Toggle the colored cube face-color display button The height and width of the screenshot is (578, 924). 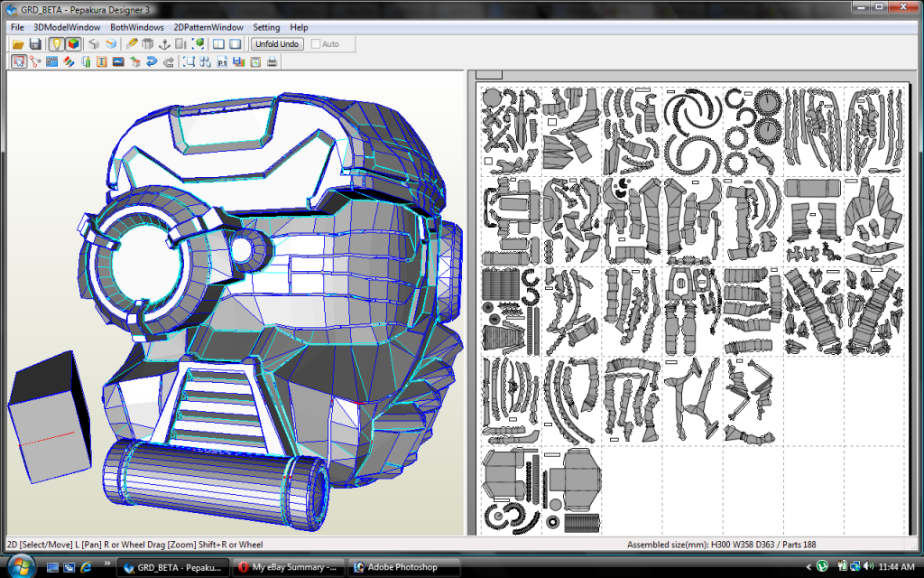click(73, 44)
